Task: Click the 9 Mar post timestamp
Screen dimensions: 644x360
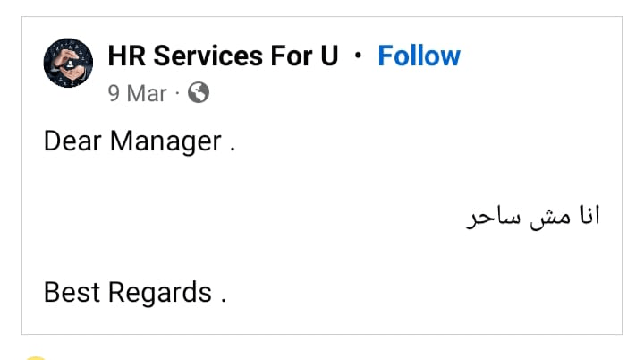Action: click(x=137, y=93)
